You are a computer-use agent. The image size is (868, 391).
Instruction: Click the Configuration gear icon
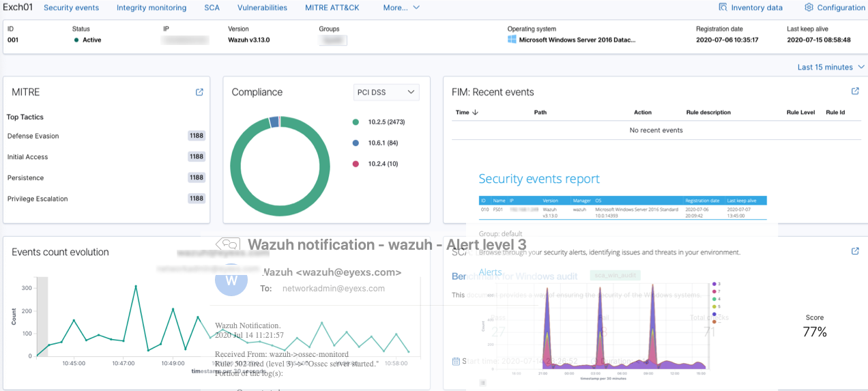coord(809,8)
